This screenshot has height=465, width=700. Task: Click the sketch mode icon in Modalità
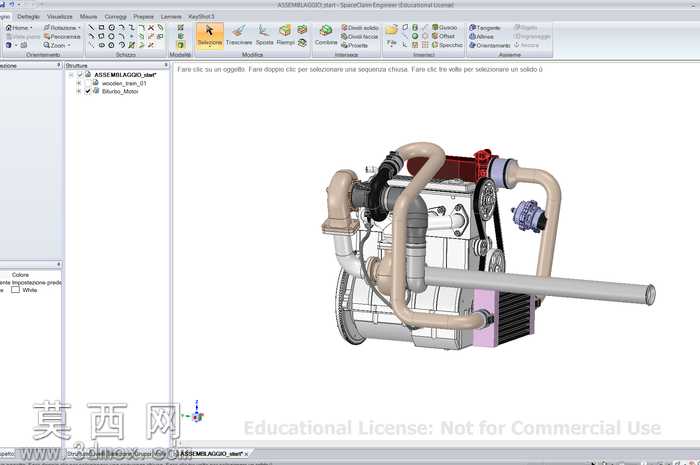coord(180,28)
